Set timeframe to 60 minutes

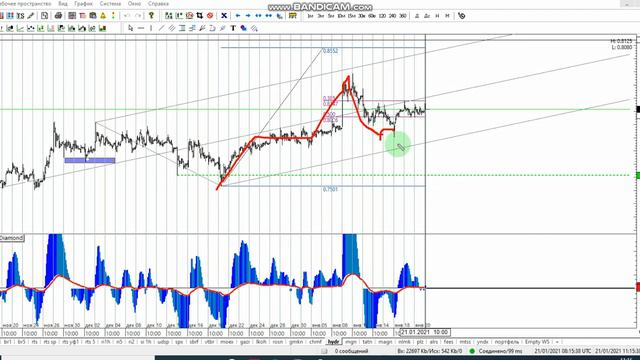tap(372, 16)
